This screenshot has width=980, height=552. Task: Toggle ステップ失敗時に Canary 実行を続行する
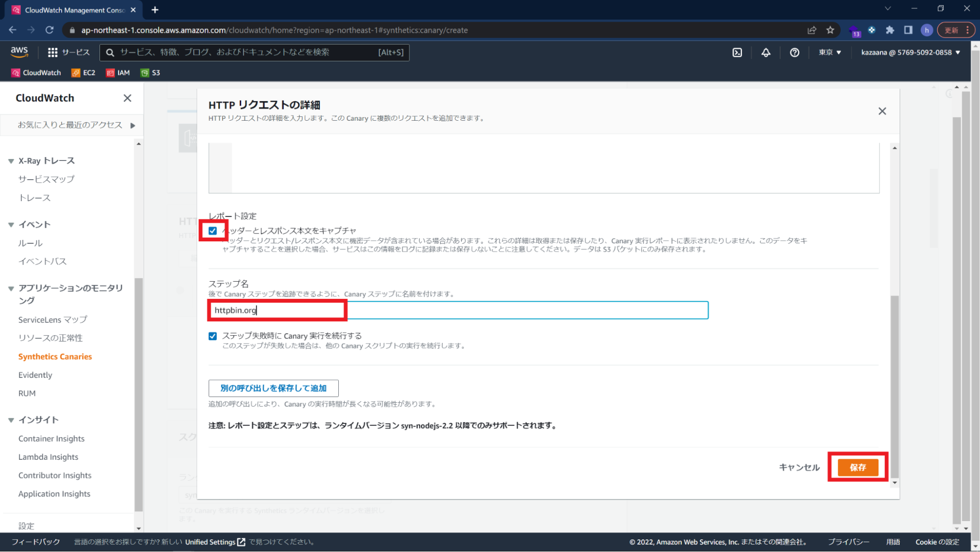(x=213, y=336)
